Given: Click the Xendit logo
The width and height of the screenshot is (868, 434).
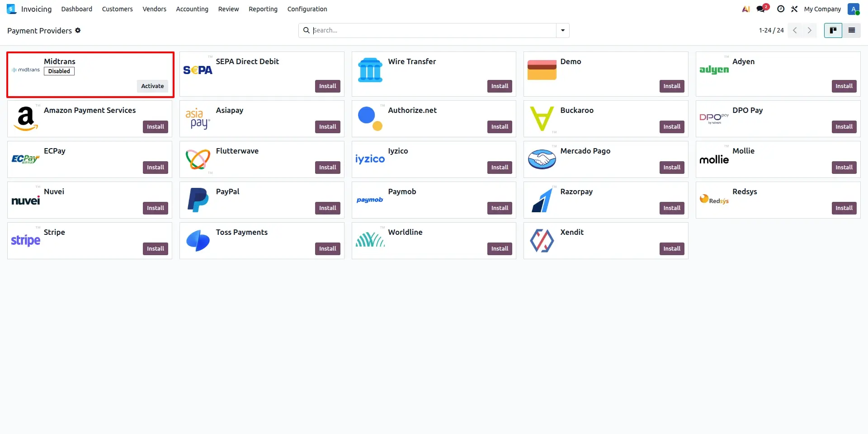Looking at the screenshot, I should point(542,241).
